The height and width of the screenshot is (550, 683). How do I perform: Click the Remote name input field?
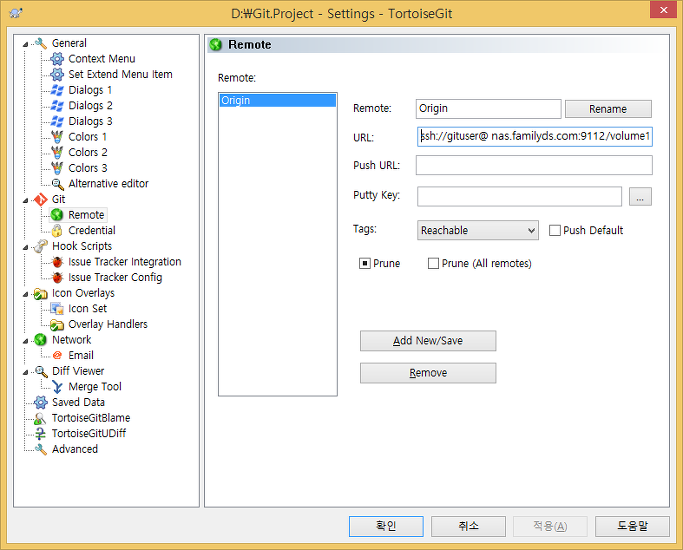click(488, 109)
